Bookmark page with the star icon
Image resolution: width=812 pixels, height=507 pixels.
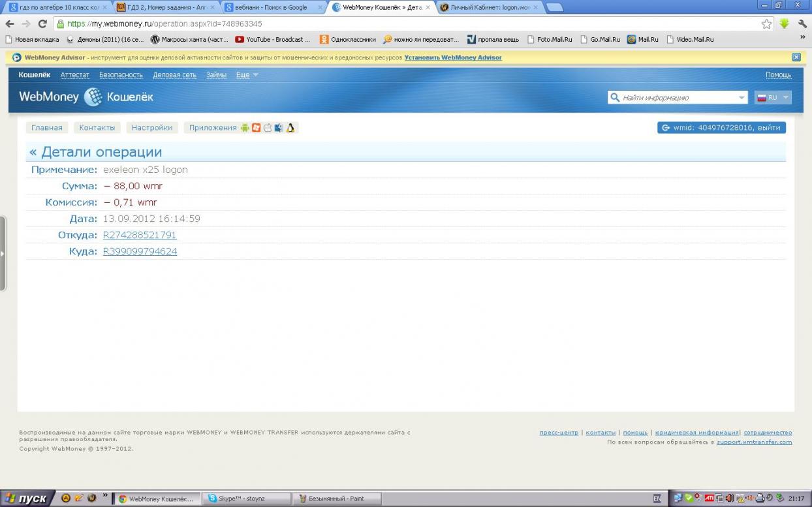(x=766, y=23)
